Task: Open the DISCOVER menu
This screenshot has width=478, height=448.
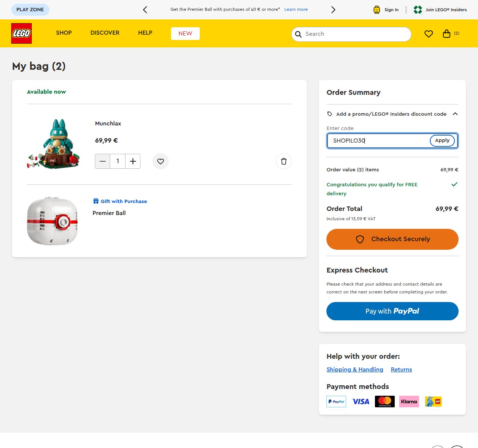Action: tap(105, 33)
